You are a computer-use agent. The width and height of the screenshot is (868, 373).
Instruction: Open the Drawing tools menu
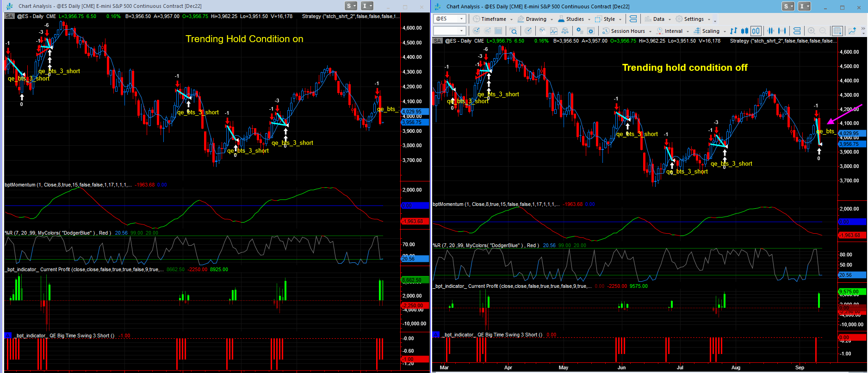point(535,19)
